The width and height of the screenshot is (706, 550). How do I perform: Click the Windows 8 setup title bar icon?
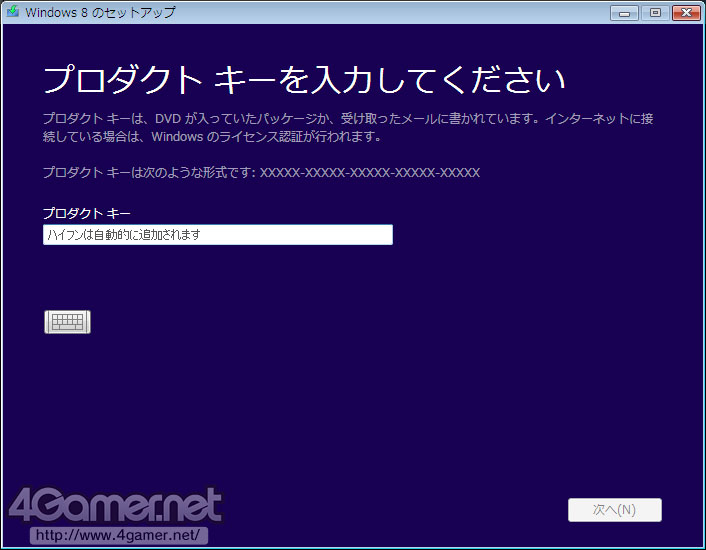[13, 11]
